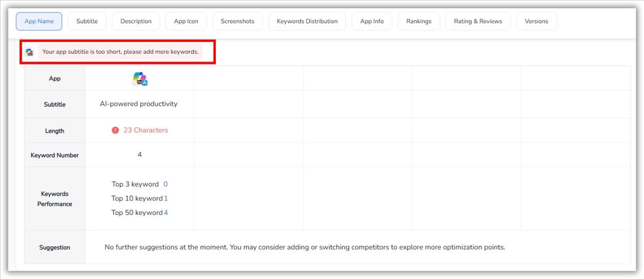
Task: Select the App Icon tab
Action: [x=186, y=22]
